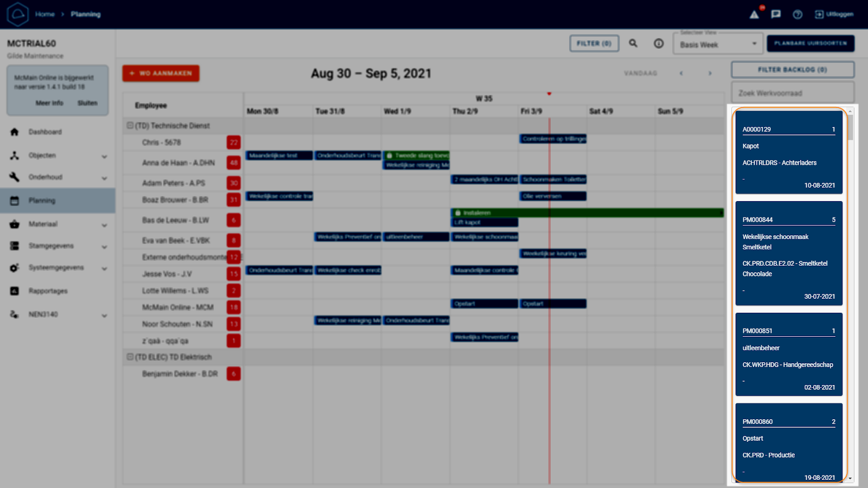The image size is (868, 488).
Task: Go to next week with right arrow
Action: pyautogui.click(x=710, y=73)
